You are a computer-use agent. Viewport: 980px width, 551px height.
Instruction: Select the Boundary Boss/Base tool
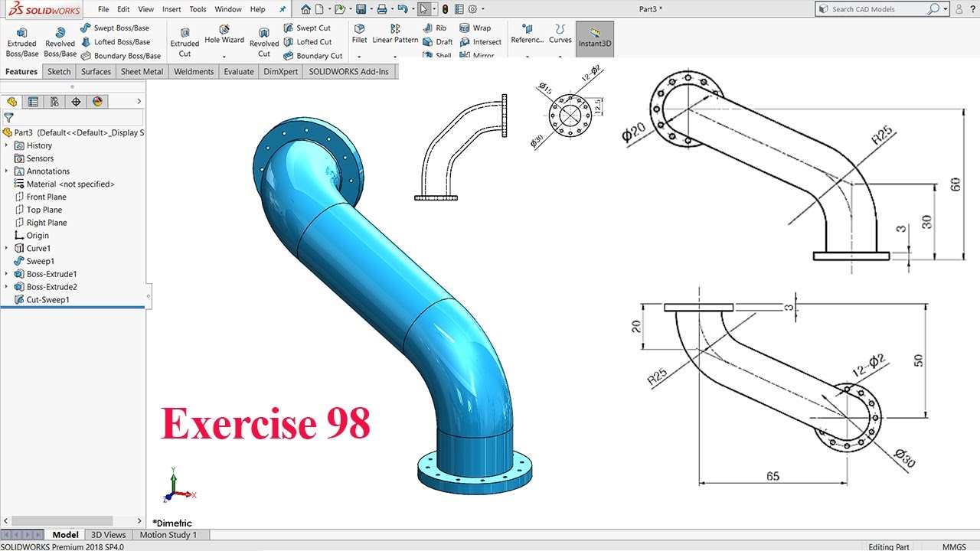point(120,56)
